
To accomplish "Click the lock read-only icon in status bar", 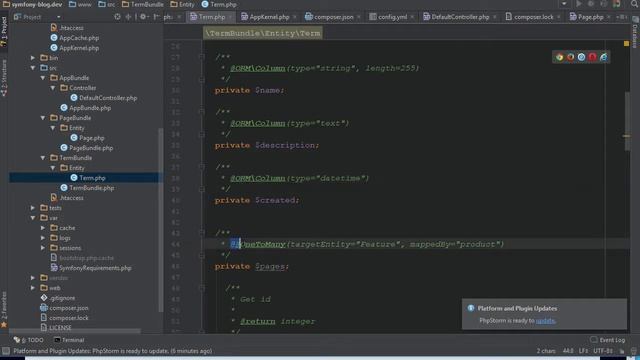I will 622,351.
